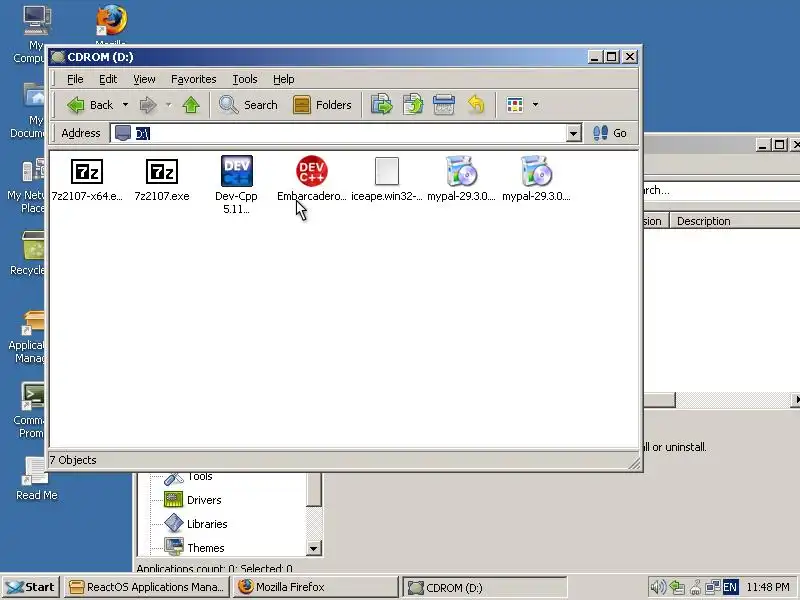Open the File menu
Viewport: 800px width, 600px height.
coord(75,79)
